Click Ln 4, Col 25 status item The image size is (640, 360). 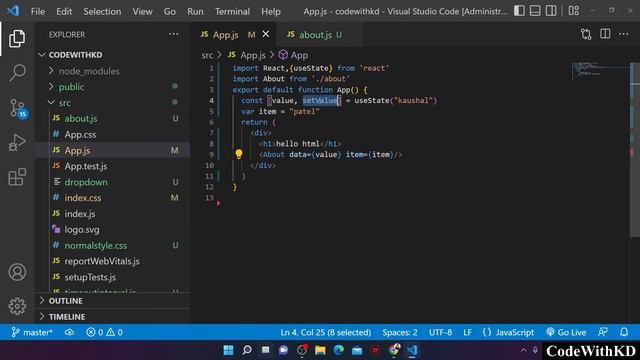[x=325, y=332]
